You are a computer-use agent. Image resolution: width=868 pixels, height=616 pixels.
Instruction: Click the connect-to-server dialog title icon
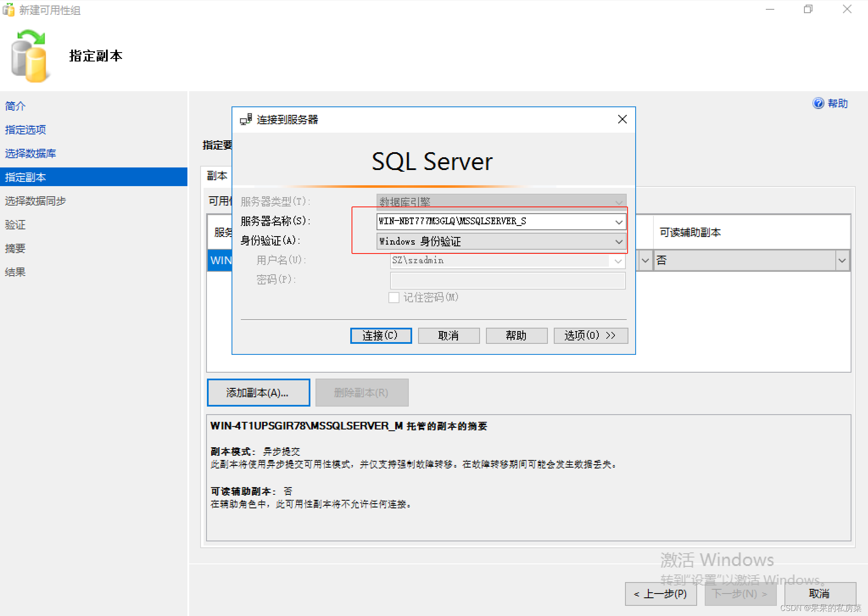tap(246, 120)
